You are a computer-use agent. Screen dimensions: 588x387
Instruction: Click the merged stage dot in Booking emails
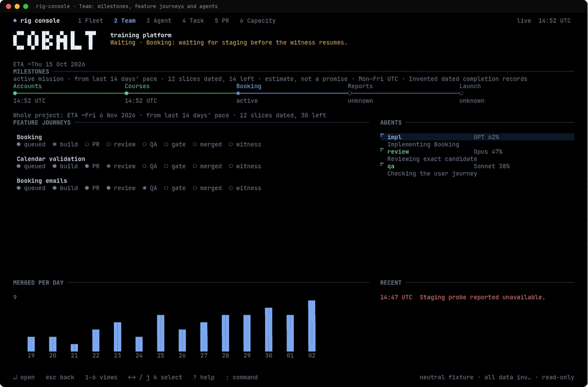point(194,188)
